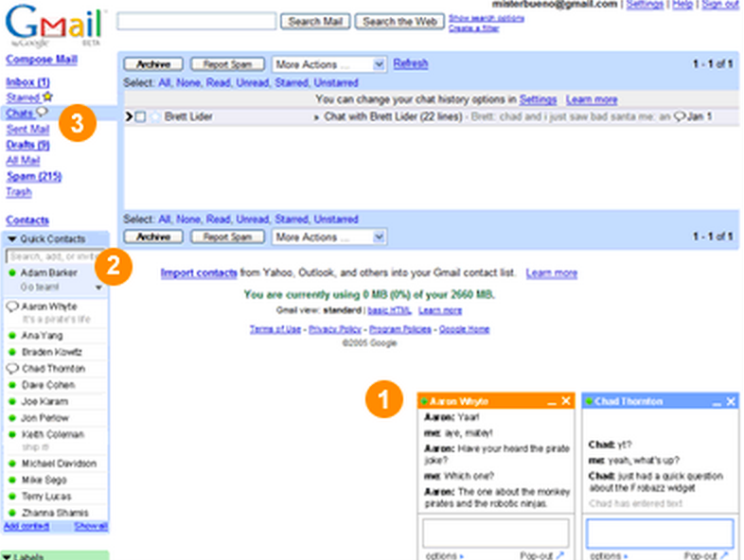Screen dimensions: 744x560
Task: Click Adam Barker's green status dot
Action: (x=12, y=272)
